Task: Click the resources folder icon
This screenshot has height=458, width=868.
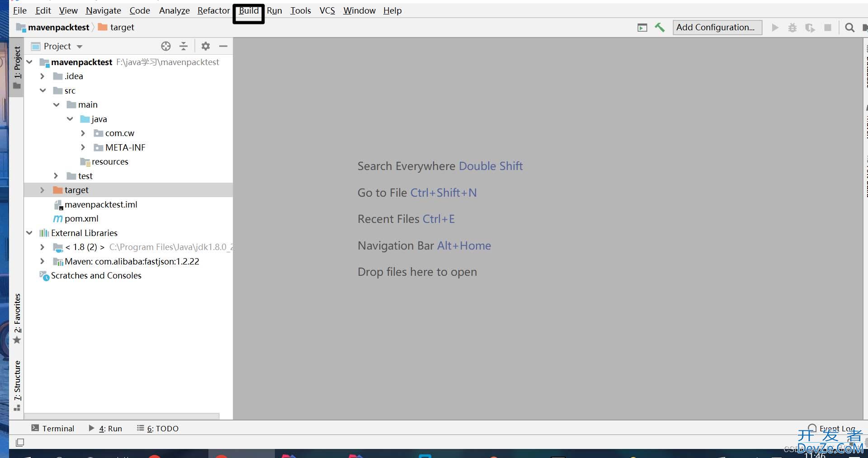Action: pyautogui.click(x=85, y=162)
